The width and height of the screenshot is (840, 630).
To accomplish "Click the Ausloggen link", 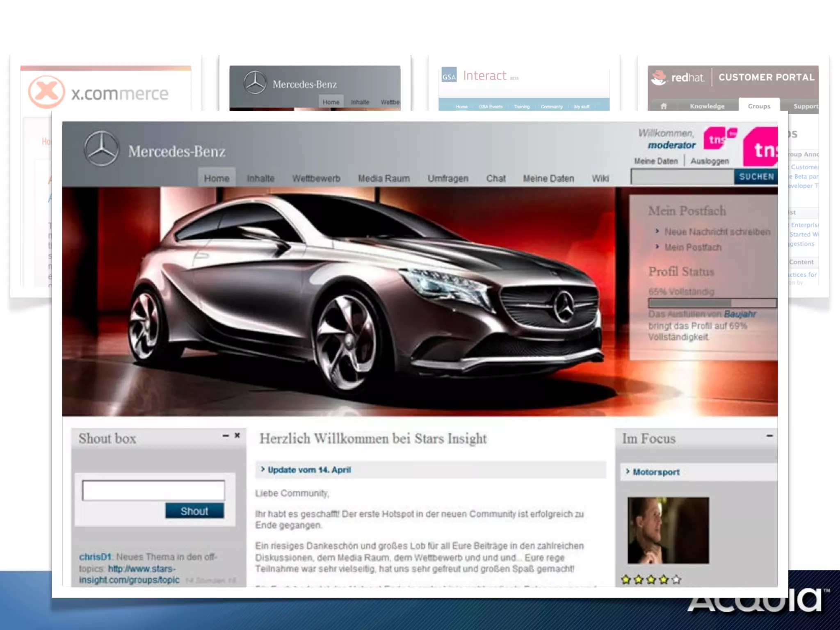I will coord(710,161).
